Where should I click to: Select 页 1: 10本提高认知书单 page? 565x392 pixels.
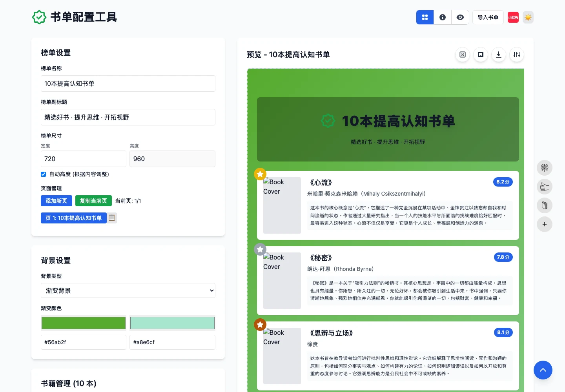(74, 218)
